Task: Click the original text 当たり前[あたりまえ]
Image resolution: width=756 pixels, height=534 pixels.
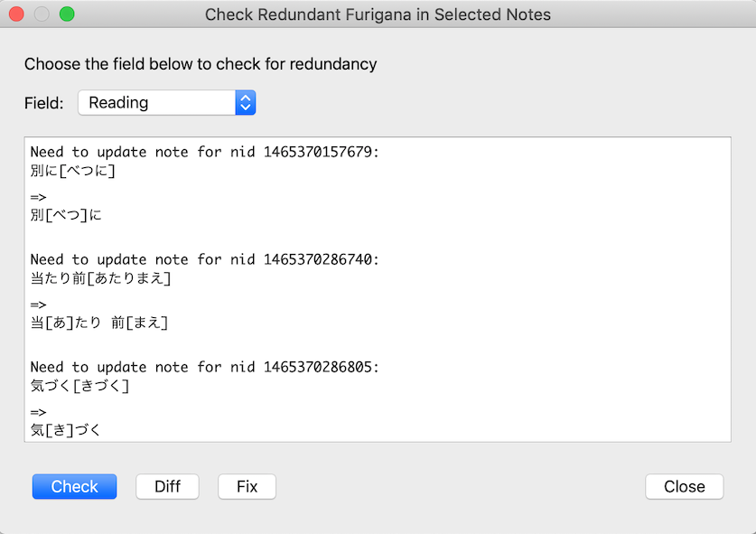Action: tap(100, 278)
